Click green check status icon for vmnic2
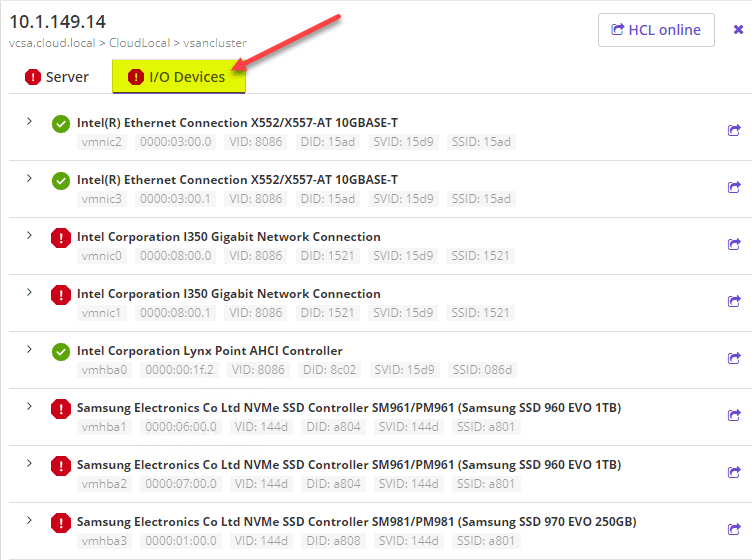The width and height of the screenshot is (752, 560). (61, 124)
